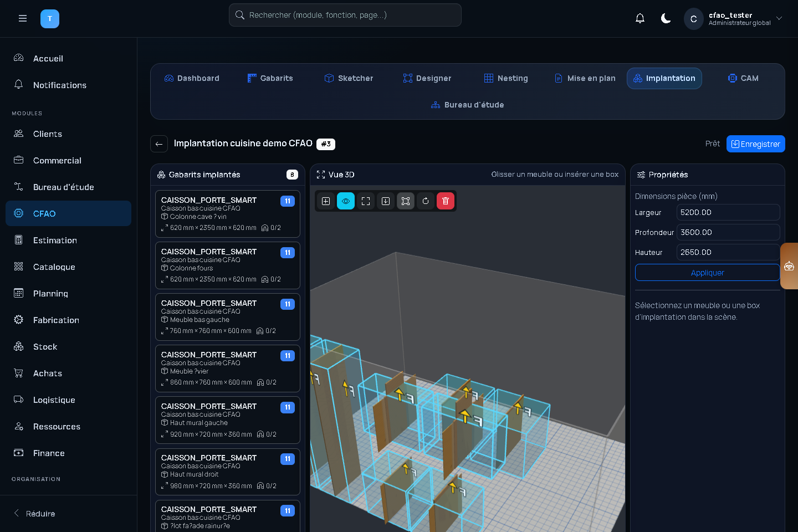Select CFAO module in sidebar
The width and height of the screenshot is (798, 532).
[x=68, y=213]
